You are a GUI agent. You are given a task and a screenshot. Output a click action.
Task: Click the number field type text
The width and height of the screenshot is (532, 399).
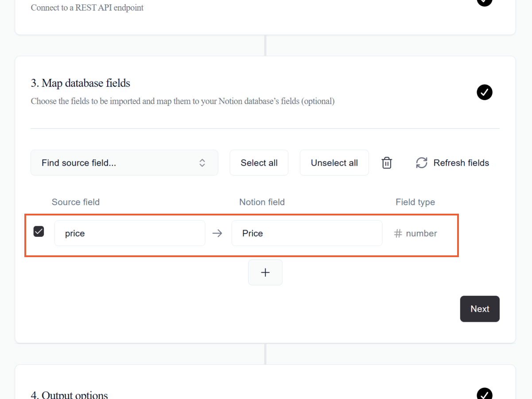[421, 233]
